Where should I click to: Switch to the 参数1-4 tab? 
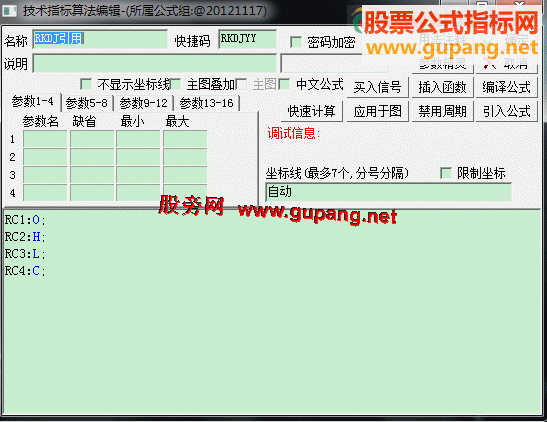pyautogui.click(x=32, y=102)
